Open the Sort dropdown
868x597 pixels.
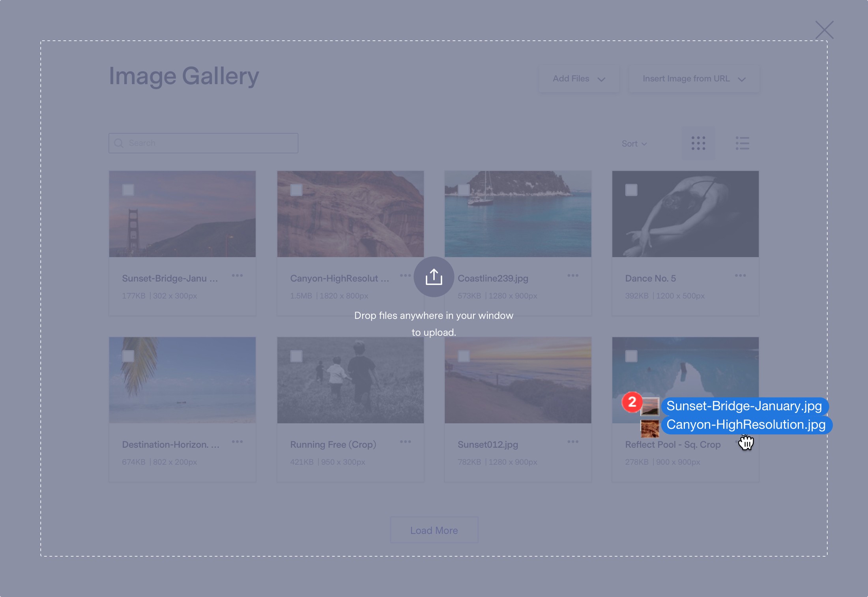coord(634,144)
